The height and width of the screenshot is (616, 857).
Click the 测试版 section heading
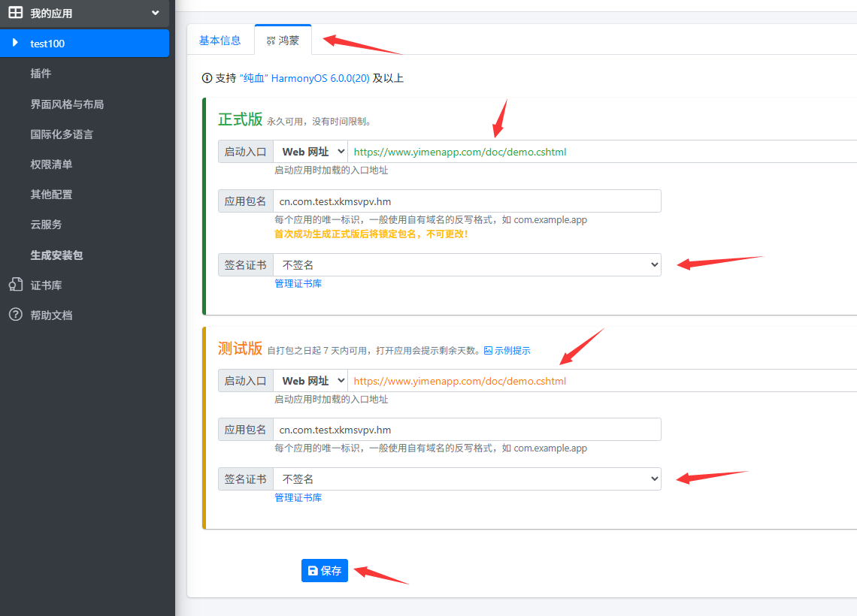coord(240,349)
